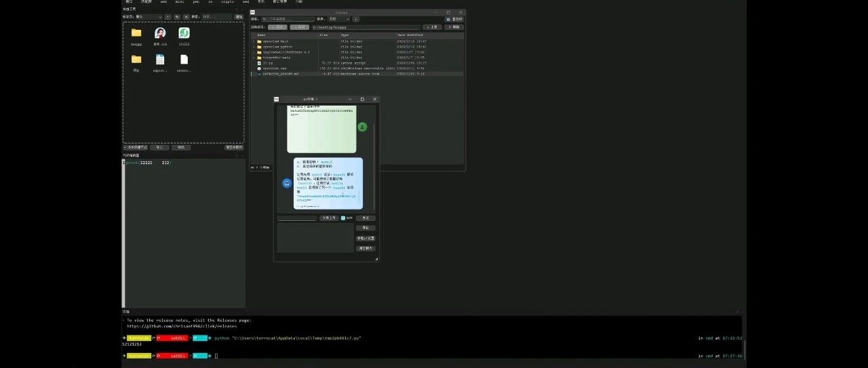This screenshot has width=868, height=368.
Task: Expand the DeployGadwall folder row
Action: 254,52
